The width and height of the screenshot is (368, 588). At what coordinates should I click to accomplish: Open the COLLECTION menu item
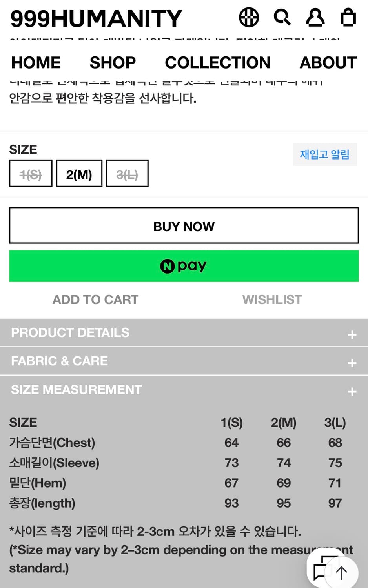coord(218,63)
